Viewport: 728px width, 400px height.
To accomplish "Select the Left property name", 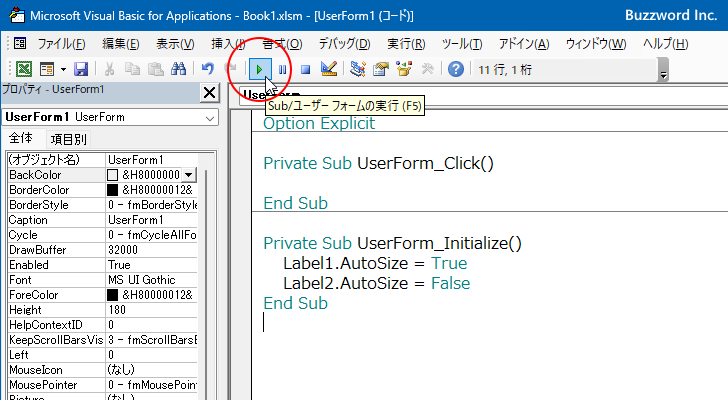I will coord(57,355).
